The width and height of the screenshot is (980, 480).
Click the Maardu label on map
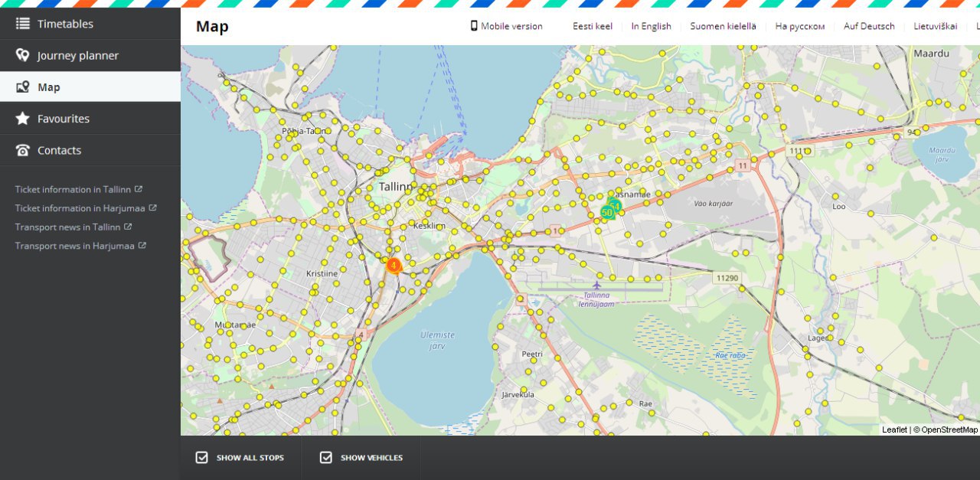(x=932, y=54)
